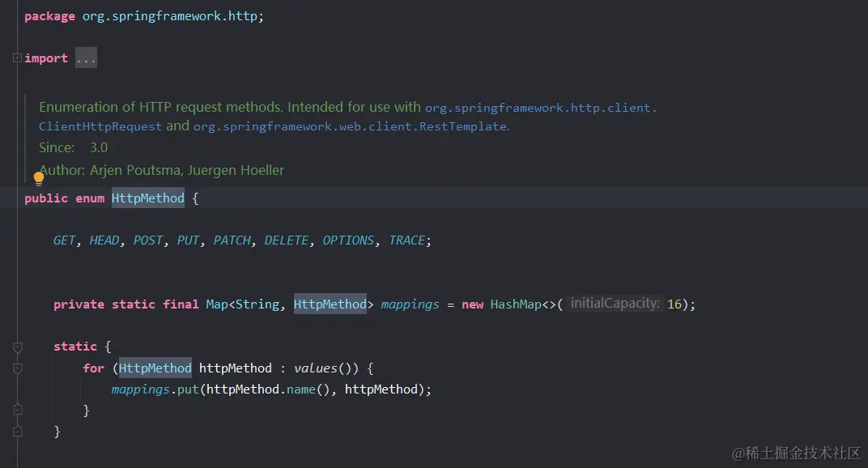Expand the folded import statements
This screenshot has width=868, height=468.
coord(17,57)
